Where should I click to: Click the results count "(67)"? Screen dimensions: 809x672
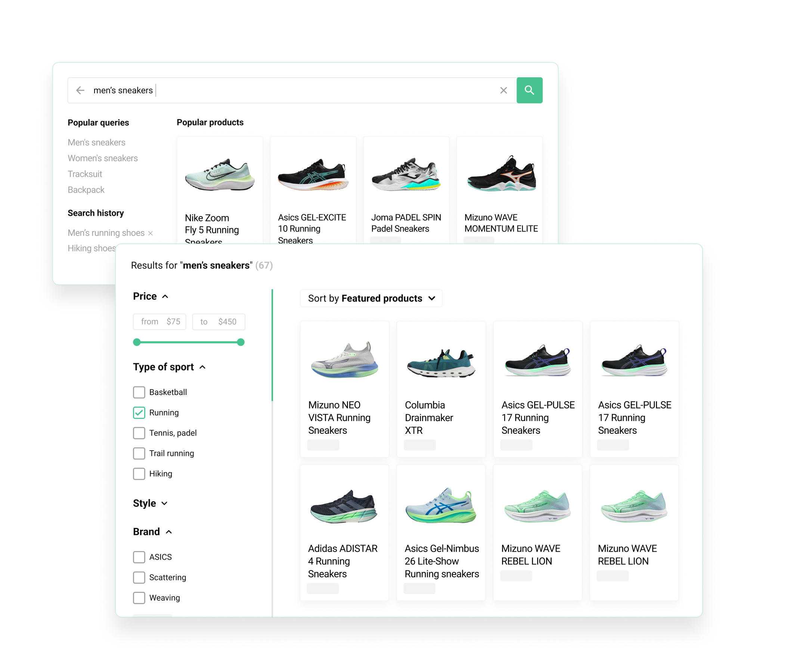pos(264,266)
